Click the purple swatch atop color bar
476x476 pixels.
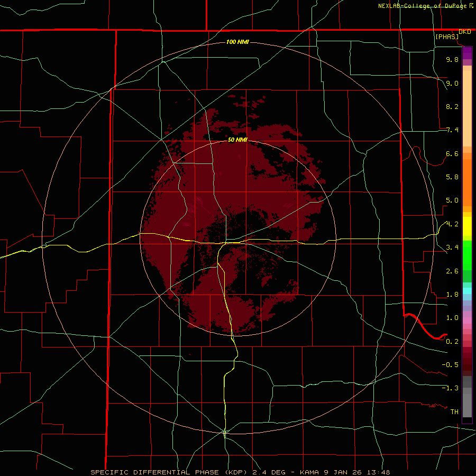(467, 53)
